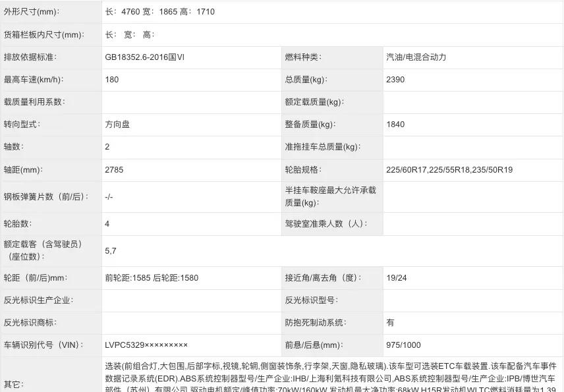Viewport: 564px width, 392px height.
Task: Click the 其它 row label
Action: tap(14, 385)
